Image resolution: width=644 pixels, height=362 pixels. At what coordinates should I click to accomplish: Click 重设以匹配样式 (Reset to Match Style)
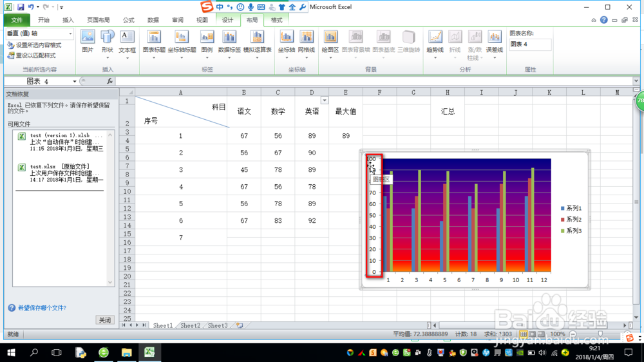[x=32, y=55]
